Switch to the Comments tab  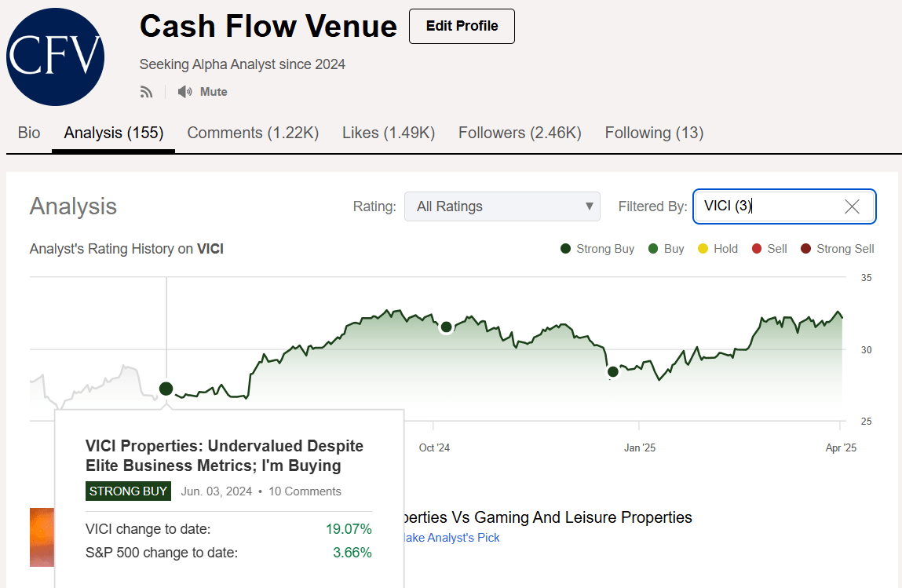[252, 133]
